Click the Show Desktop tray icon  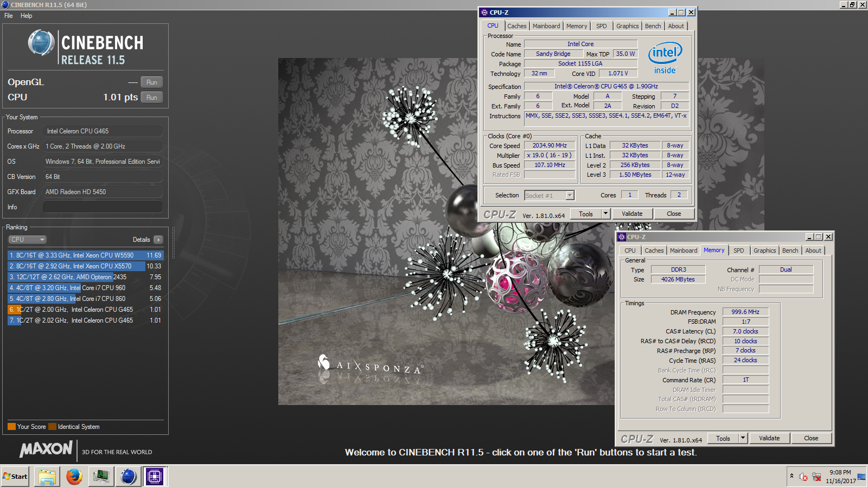click(x=861, y=477)
